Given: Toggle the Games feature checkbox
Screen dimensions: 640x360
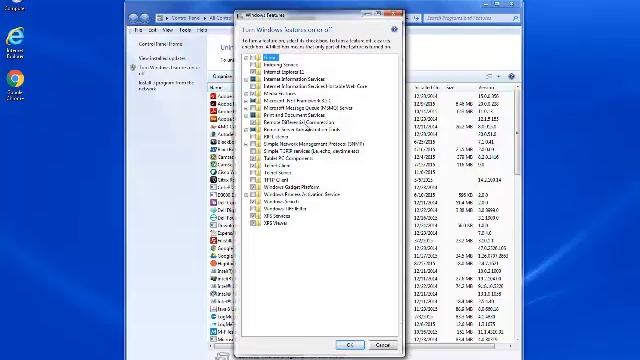Looking at the screenshot, I should pyautogui.click(x=253, y=58).
